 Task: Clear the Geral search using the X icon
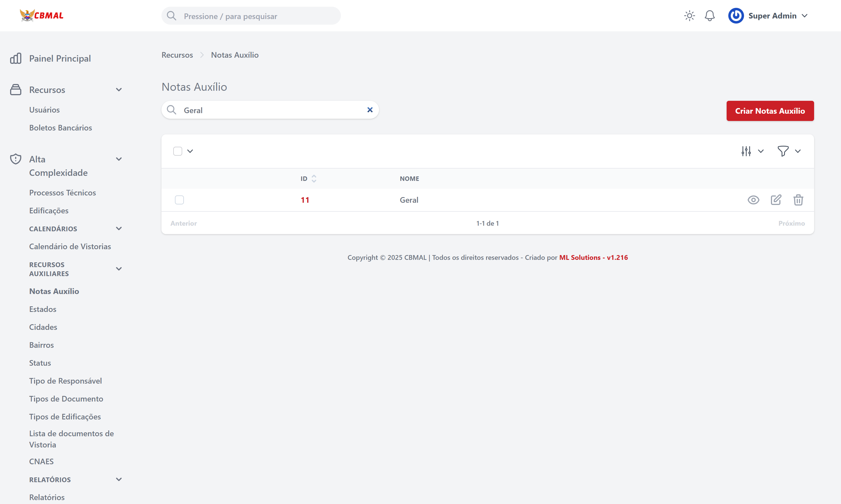click(370, 110)
